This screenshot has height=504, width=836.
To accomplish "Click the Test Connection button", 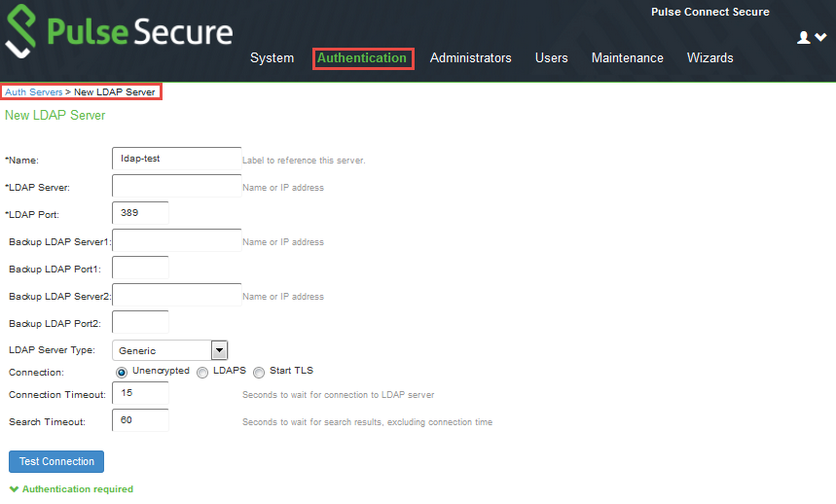I will click(x=56, y=461).
